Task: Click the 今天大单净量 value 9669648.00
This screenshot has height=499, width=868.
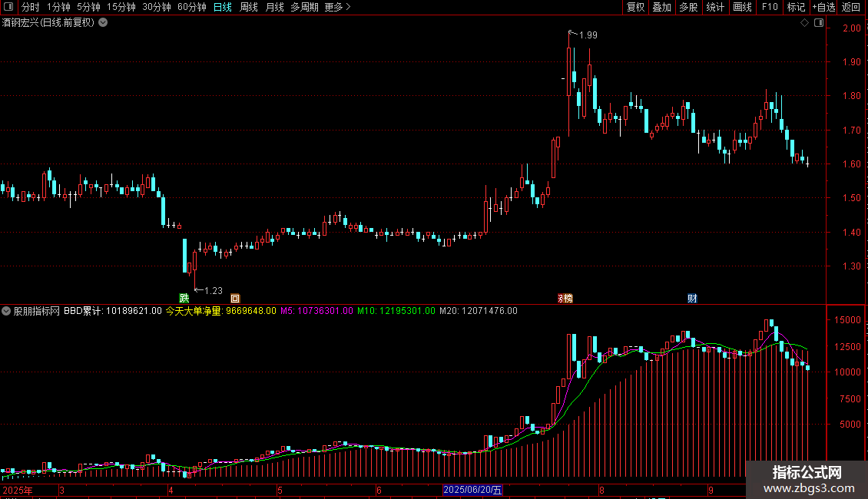Action: point(250,311)
